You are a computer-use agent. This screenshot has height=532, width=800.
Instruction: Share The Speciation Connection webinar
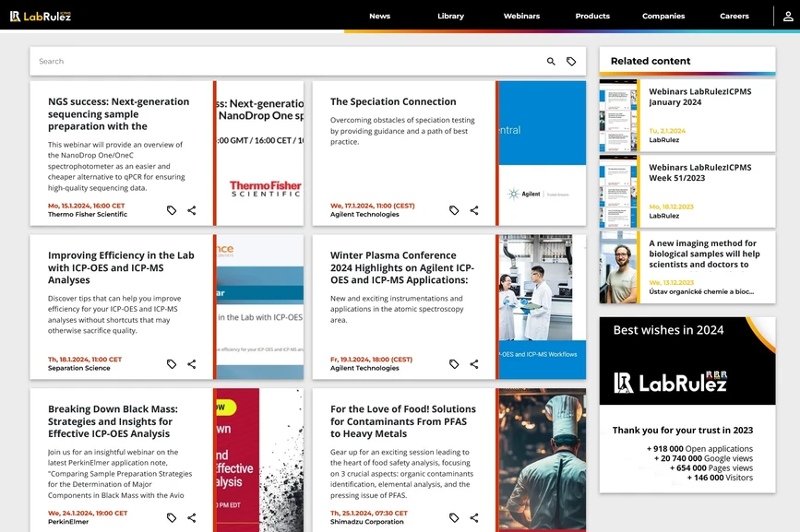[x=474, y=210]
